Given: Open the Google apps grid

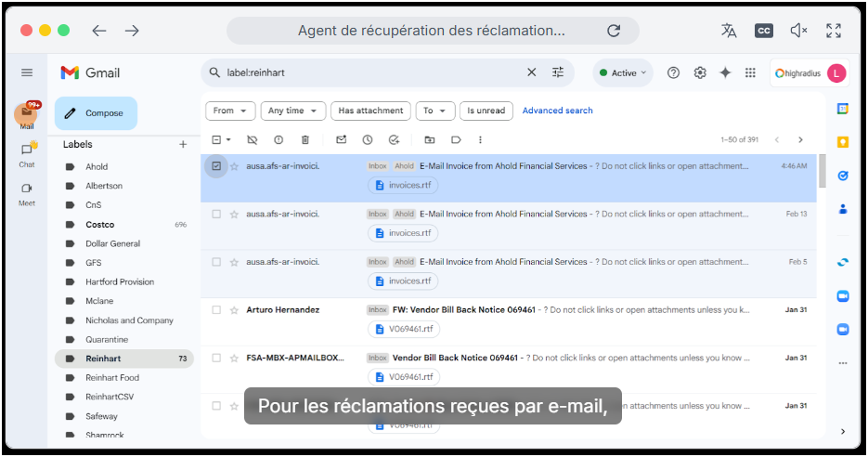Looking at the screenshot, I should point(750,72).
